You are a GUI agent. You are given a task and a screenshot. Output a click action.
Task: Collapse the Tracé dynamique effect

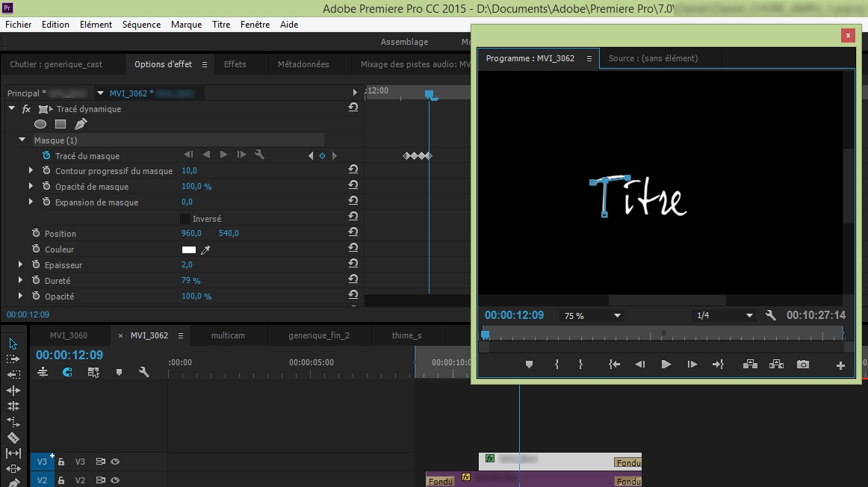point(11,108)
